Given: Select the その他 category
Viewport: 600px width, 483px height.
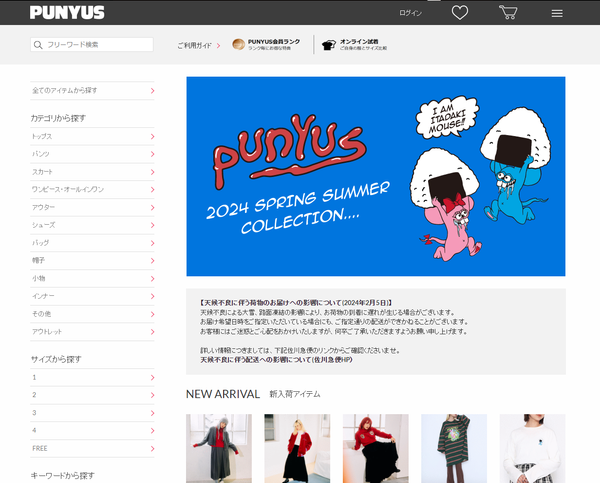Looking at the screenshot, I should [92, 314].
